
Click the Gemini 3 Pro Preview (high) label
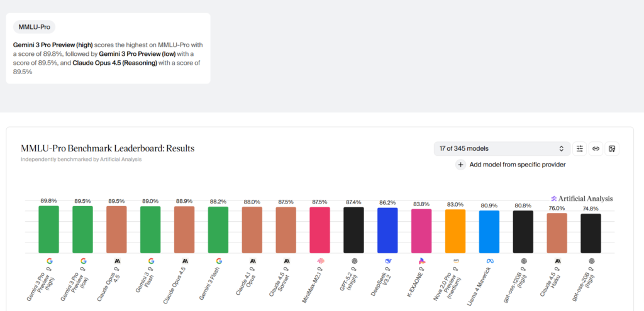[x=40, y=282]
